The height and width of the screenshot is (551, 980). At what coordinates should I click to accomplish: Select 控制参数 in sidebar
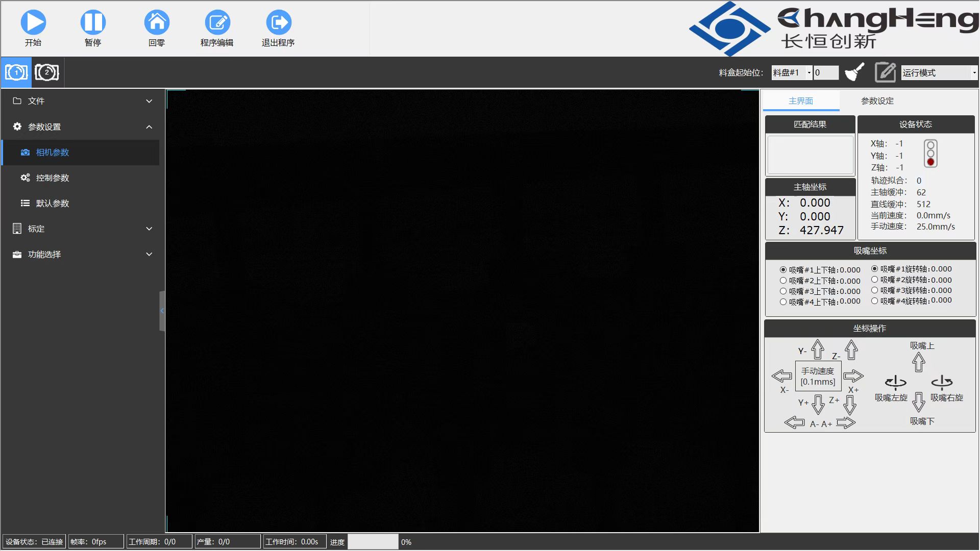[53, 178]
